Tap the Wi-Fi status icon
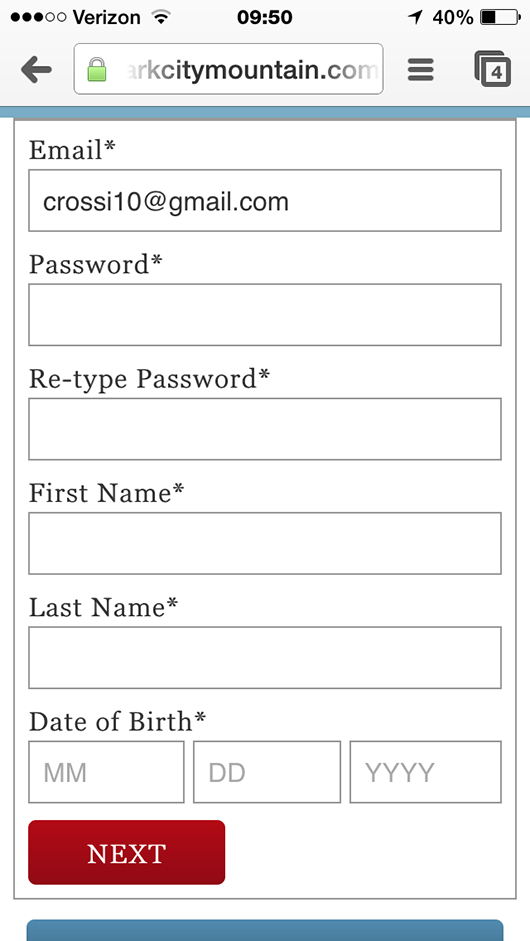530x941 pixels. [160, 17]
